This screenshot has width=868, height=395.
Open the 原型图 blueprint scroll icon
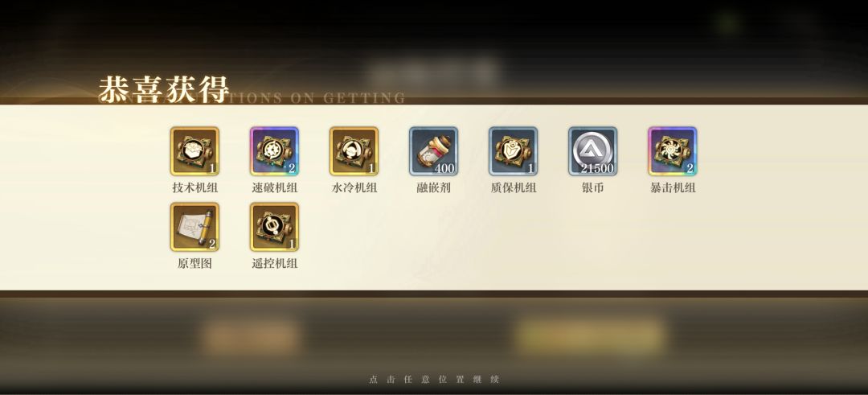194,227
